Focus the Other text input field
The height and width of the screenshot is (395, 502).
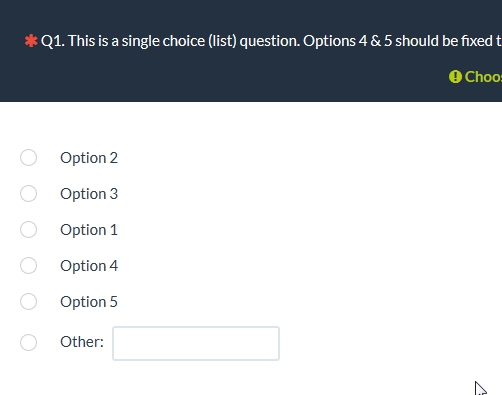(x=196, y=343)
